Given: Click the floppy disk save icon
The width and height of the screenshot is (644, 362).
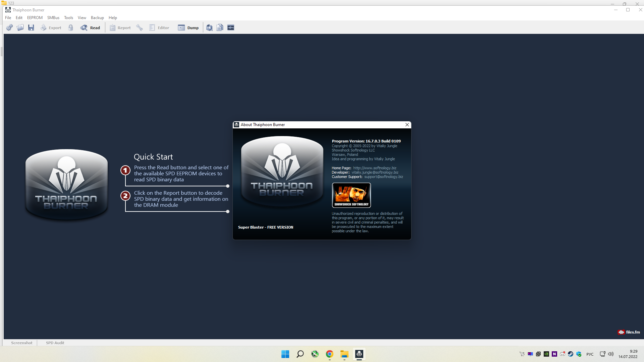Looking at the screenshot, I should [x=31, y=27].
